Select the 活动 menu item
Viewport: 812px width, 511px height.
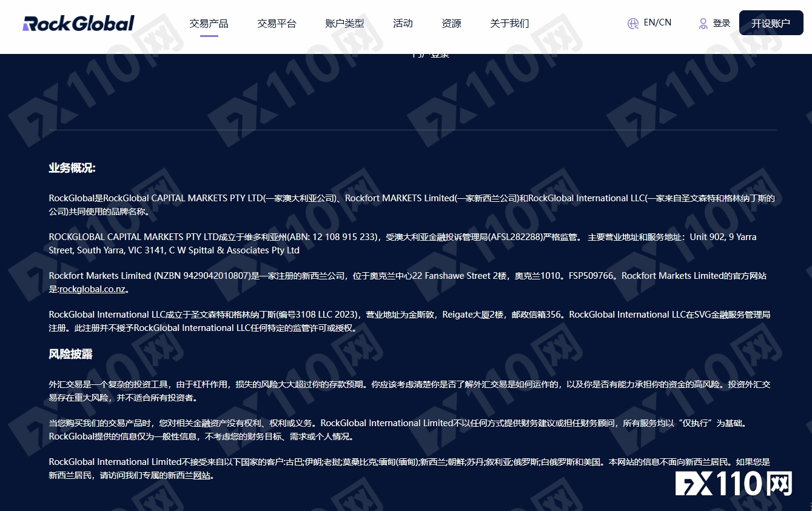(403, 23)
